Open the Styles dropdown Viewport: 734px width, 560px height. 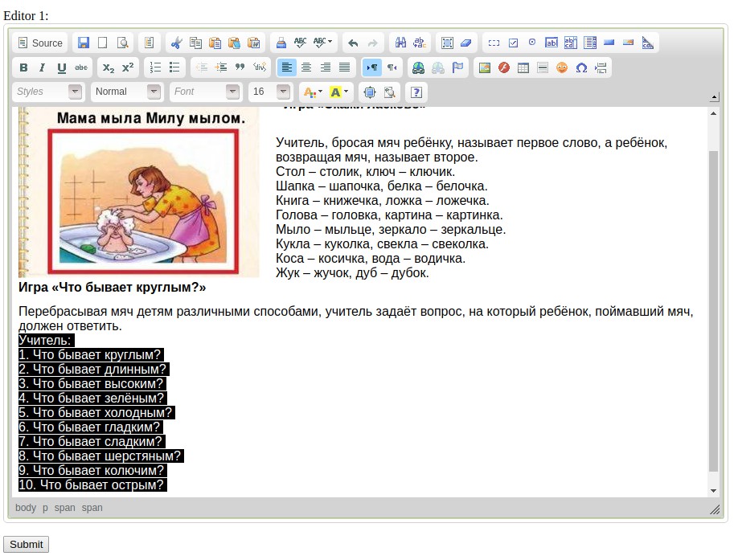point(47,92)
